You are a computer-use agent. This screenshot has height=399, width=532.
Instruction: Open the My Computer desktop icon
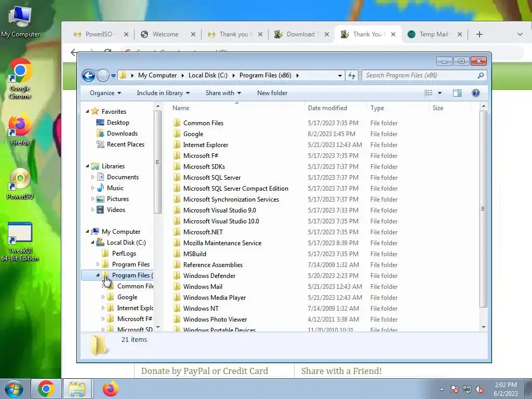20,22
